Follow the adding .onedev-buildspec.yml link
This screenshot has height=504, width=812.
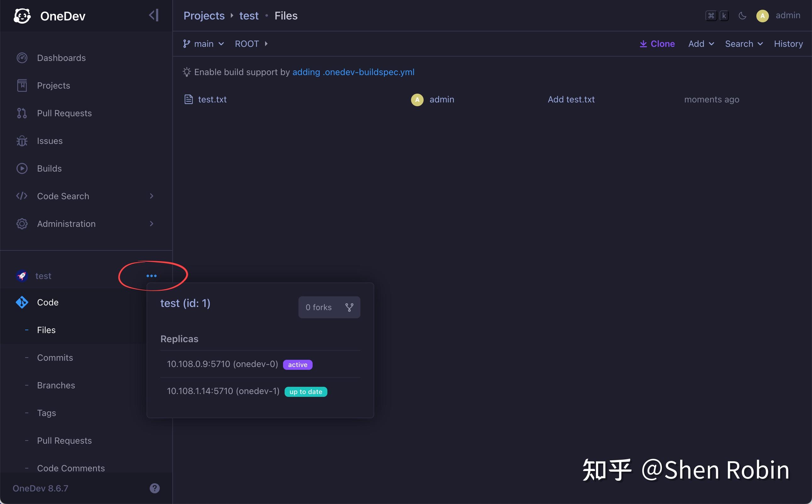tap(353, 72)
